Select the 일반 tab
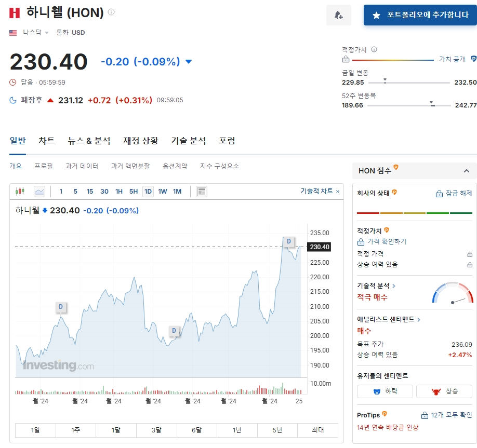 tap(18, 141)
